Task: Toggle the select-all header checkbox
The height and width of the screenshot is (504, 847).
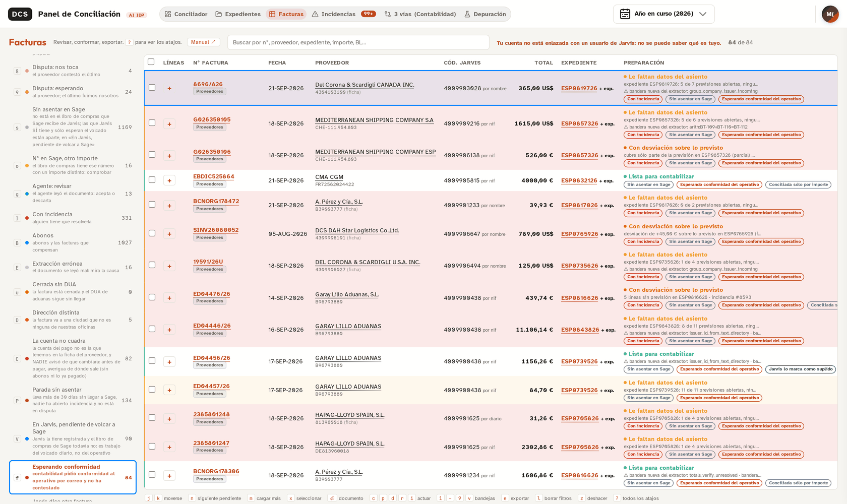Action: pyautogui.click(x=151, y=62)
